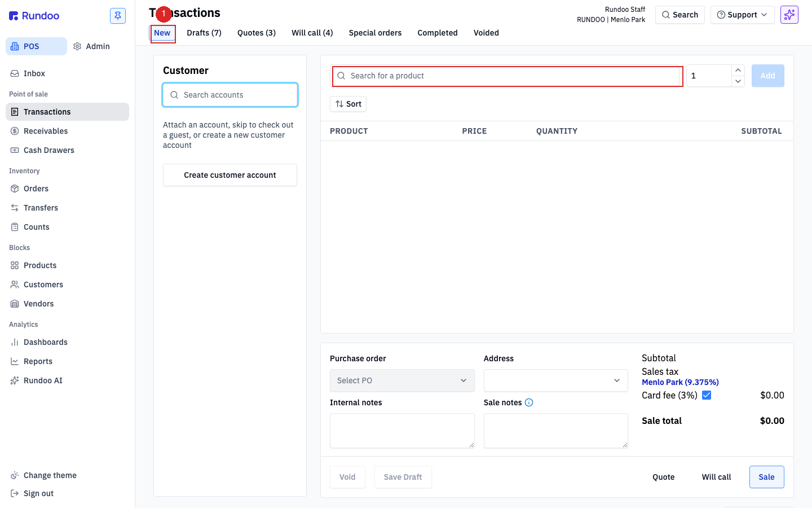
Task: Click the Rundoo AI sparkle icon
Action: pyautogui.click(x=15, y=380)
